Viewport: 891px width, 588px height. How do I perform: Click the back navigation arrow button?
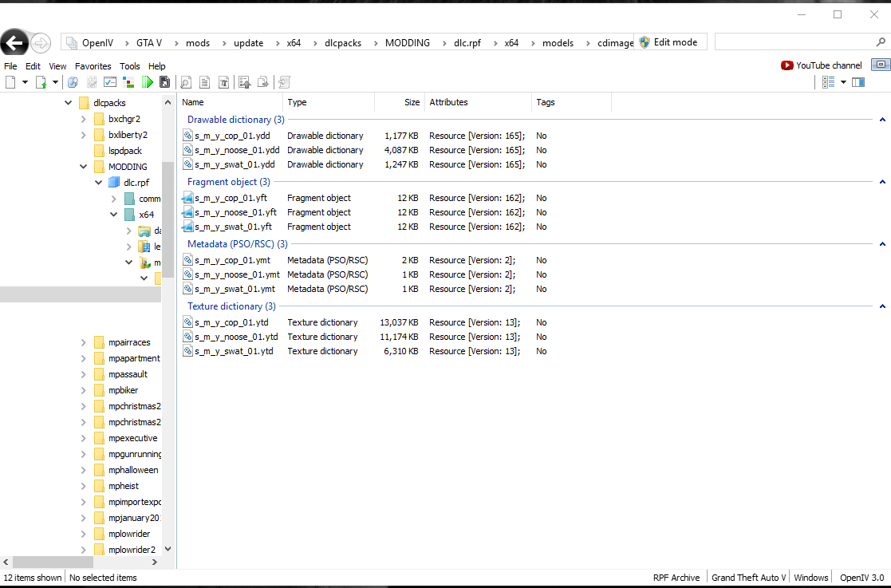14,43
